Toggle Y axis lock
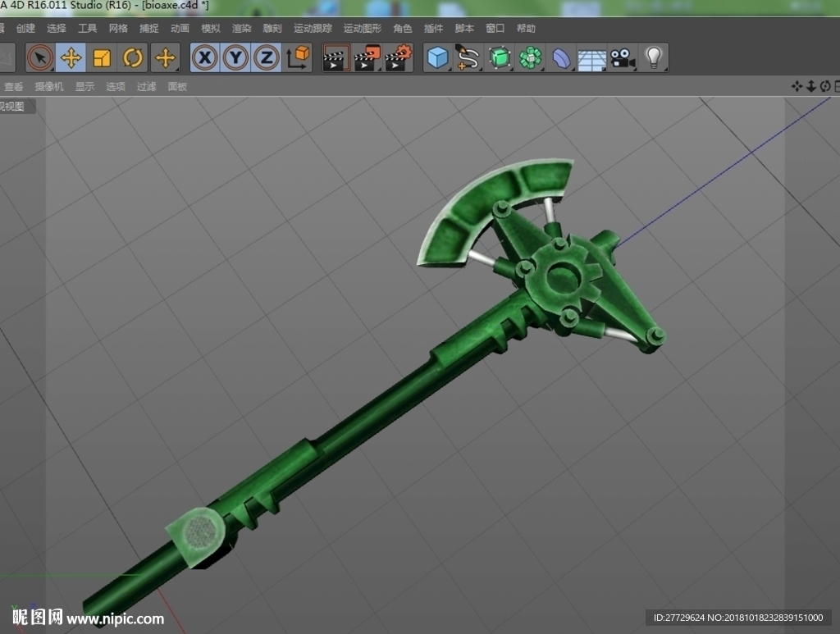 point(235,58)
